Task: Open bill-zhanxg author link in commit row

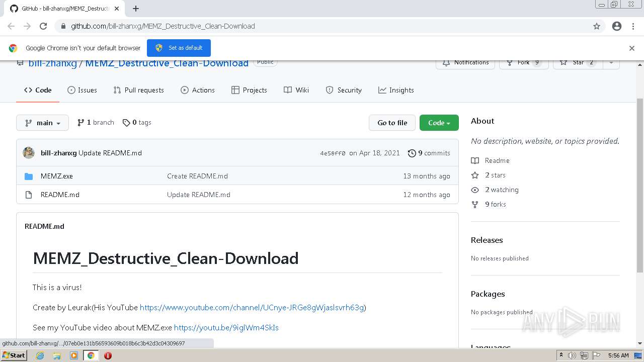Action: pos(58,153)
